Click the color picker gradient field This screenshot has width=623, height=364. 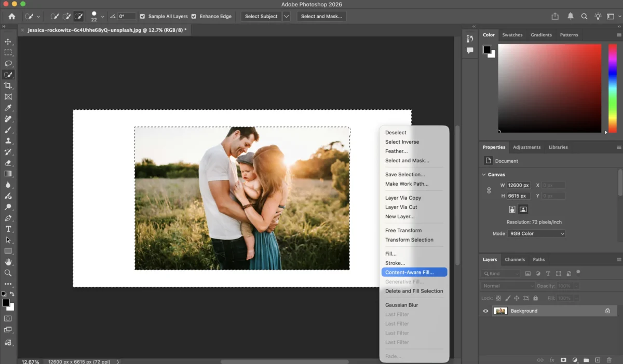pyautogui.click(x=549, y=88)
